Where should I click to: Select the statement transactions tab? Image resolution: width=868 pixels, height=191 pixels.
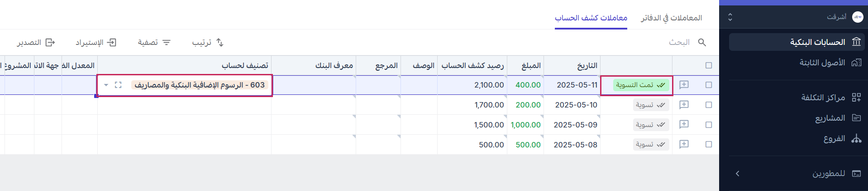point(591,18)
